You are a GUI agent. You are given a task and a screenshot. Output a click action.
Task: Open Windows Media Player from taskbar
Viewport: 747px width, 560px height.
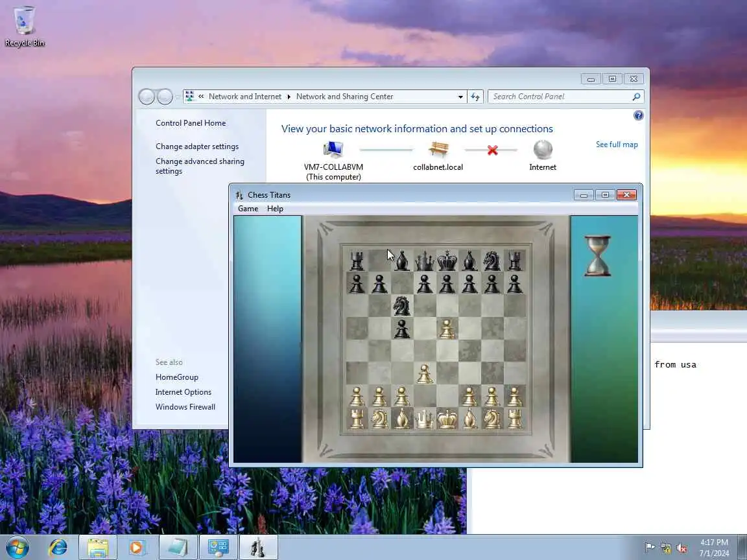point(137,548)
